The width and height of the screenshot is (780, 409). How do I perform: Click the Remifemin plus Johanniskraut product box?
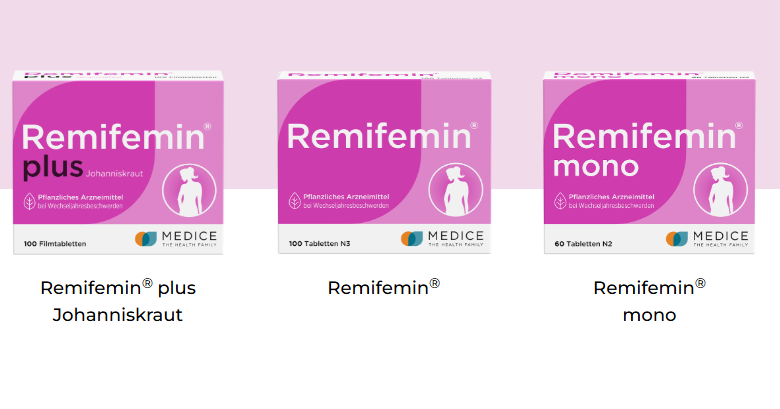pos(118,162)
